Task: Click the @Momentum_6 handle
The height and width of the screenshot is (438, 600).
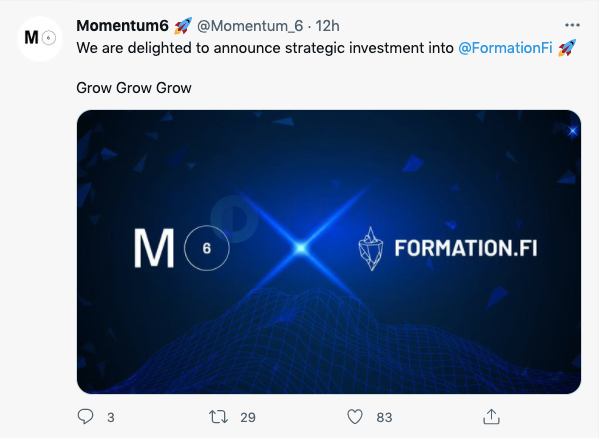Action: click(250, 26)
